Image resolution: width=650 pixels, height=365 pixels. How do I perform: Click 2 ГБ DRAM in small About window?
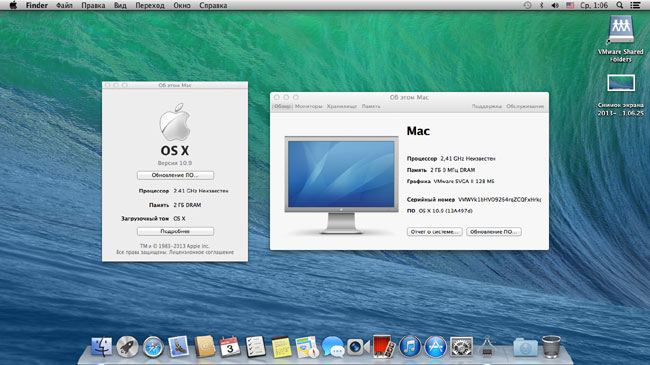point(187,205)
